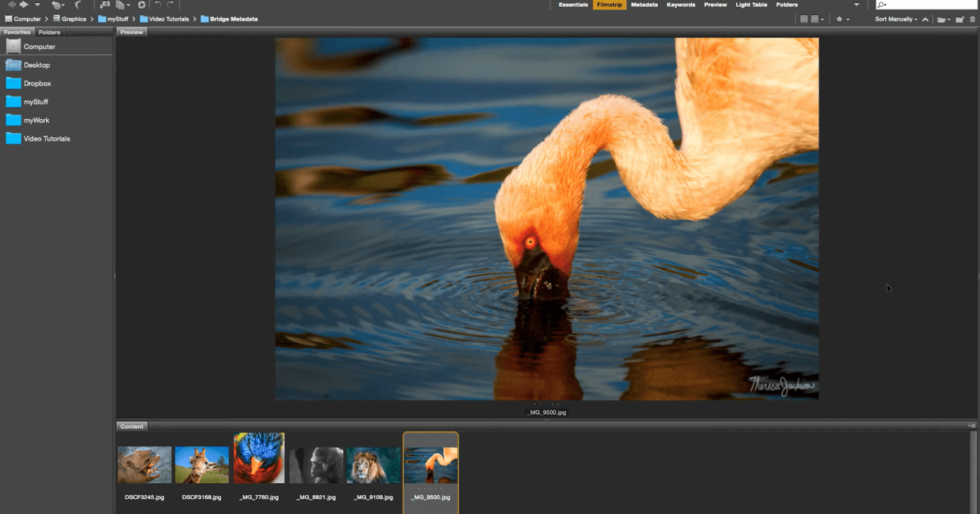This screenshot has height=514, width=980.
Task: Open Dropbox in Favorites list
Action: pyautogui.click(x=37, y=84)
